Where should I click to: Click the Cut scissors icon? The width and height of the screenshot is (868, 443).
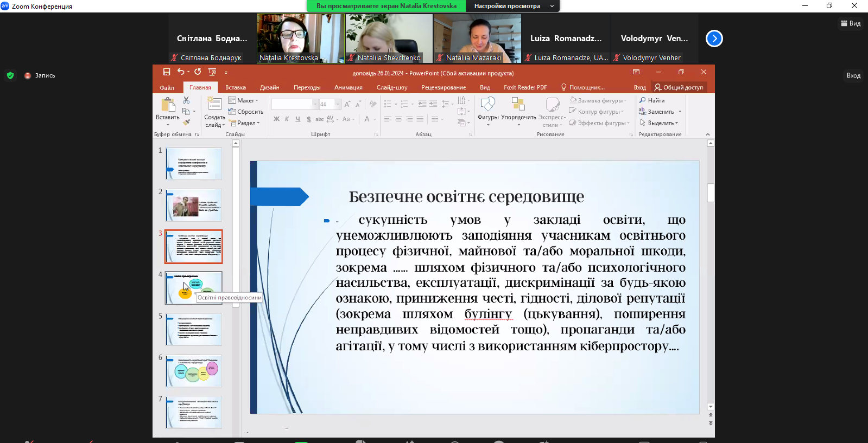[x=186, y=100]
